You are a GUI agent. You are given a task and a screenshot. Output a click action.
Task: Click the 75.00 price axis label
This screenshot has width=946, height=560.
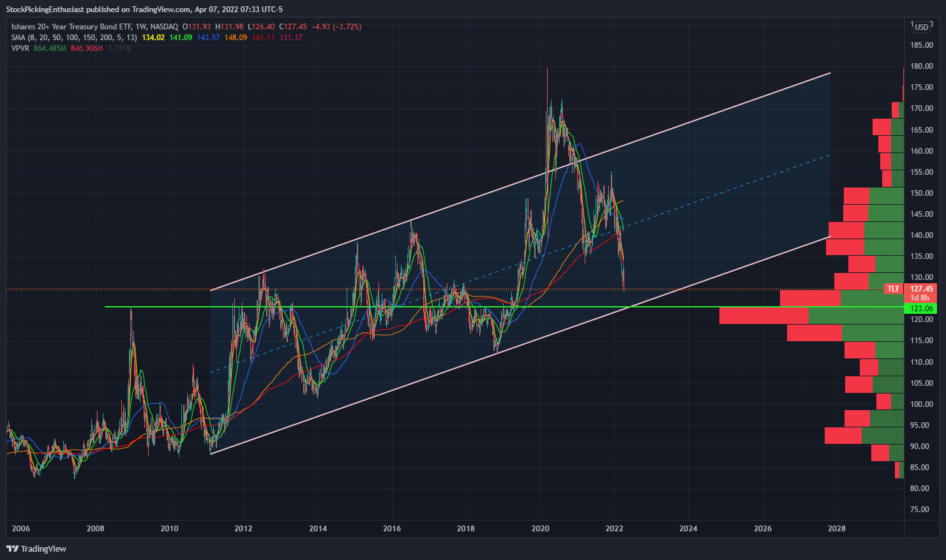click(x=920, y=510)
